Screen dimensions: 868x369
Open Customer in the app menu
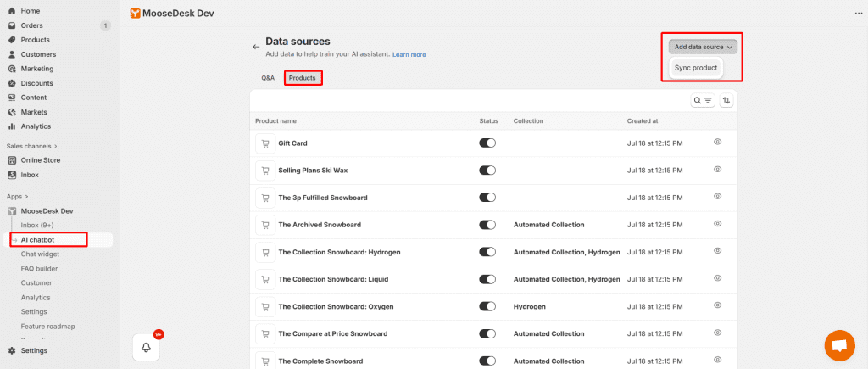36,283
